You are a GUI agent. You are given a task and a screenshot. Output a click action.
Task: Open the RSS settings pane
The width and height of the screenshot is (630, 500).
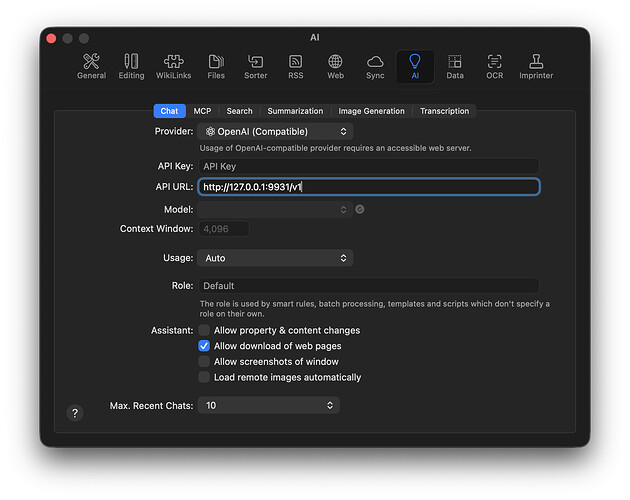click(295, 67)
